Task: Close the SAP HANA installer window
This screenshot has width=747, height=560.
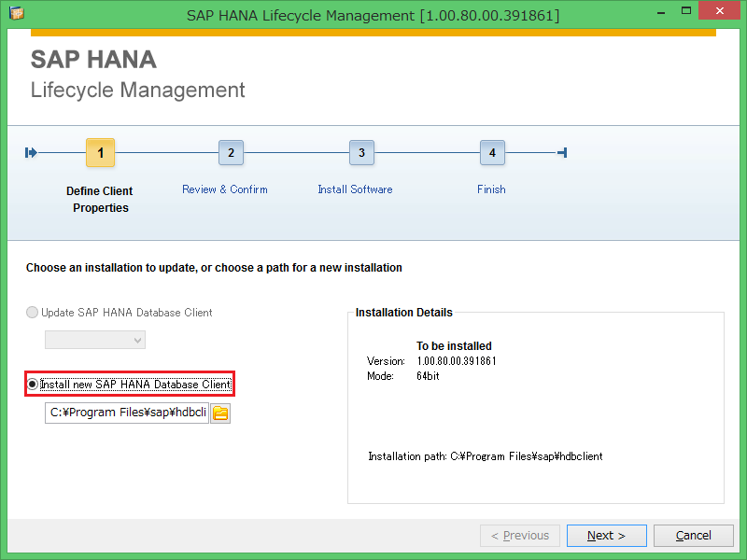Action: coord(720,10)
